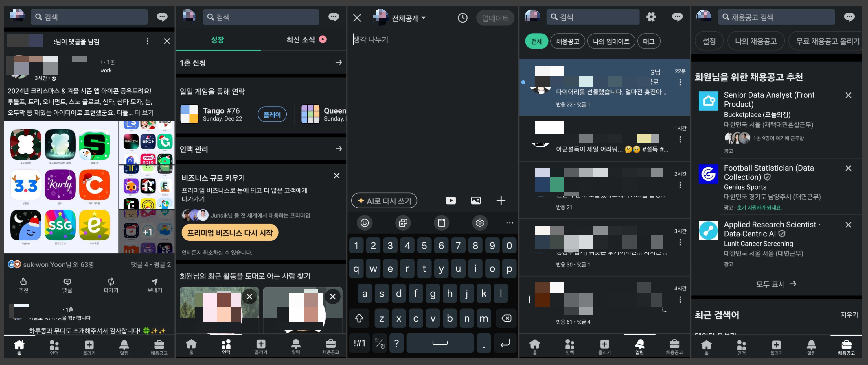Open the 알림 tab in the first screen's bottom navigation

pyautogui.click(x=124, y=347)
